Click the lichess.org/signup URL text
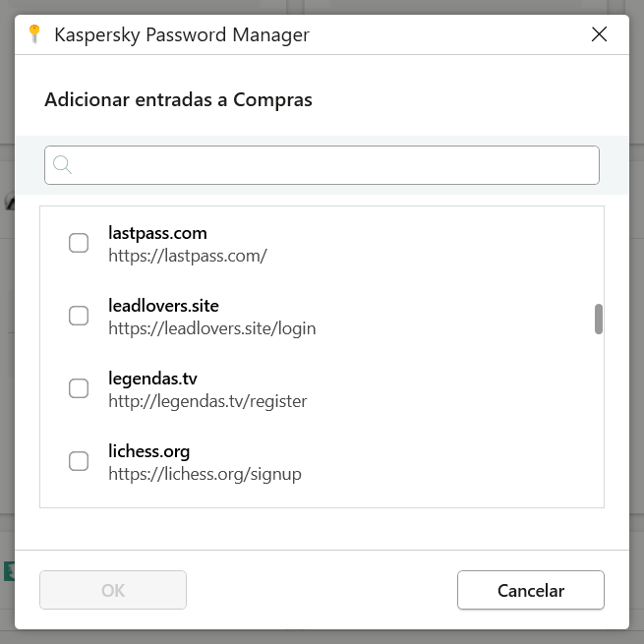Viewport: 644px width, 644px height. [x=205, y=474]
